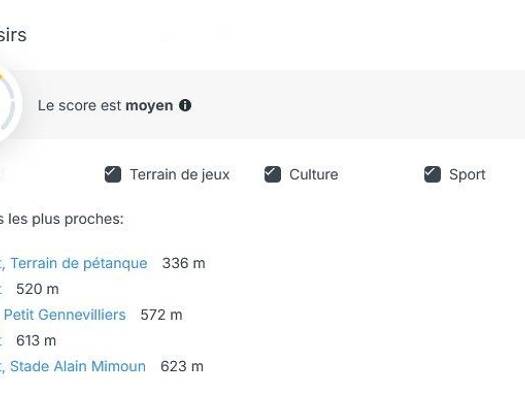Click the "Terrain de jeux" filter label
The width and height of the screenshot is (525, 394).
[x=180, y=175]
